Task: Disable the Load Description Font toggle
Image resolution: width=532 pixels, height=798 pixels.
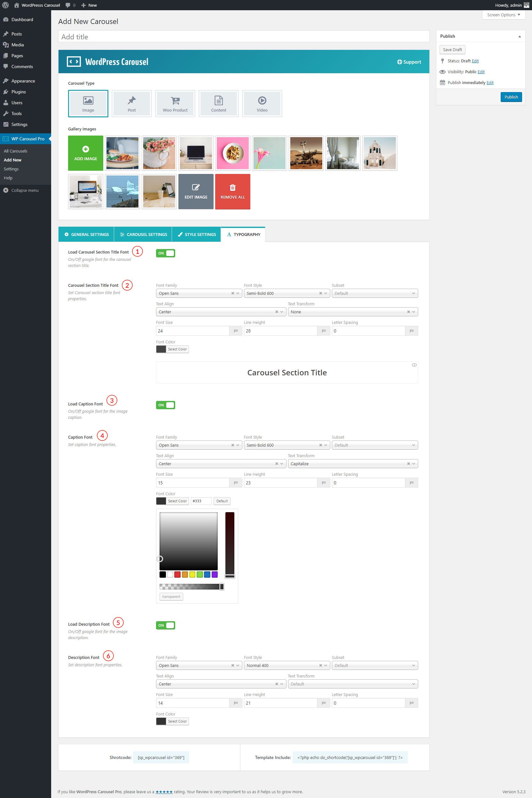Action: (x=166, y=625)
